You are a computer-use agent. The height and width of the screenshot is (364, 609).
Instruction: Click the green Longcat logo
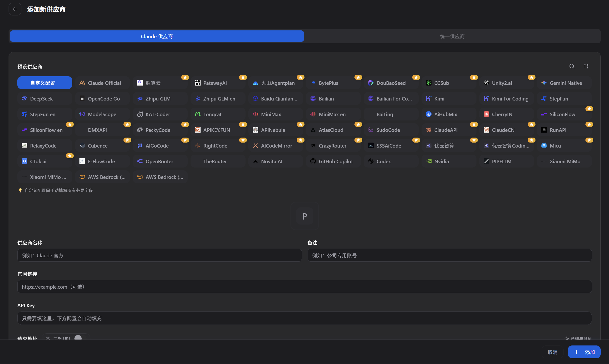[198, 114]
